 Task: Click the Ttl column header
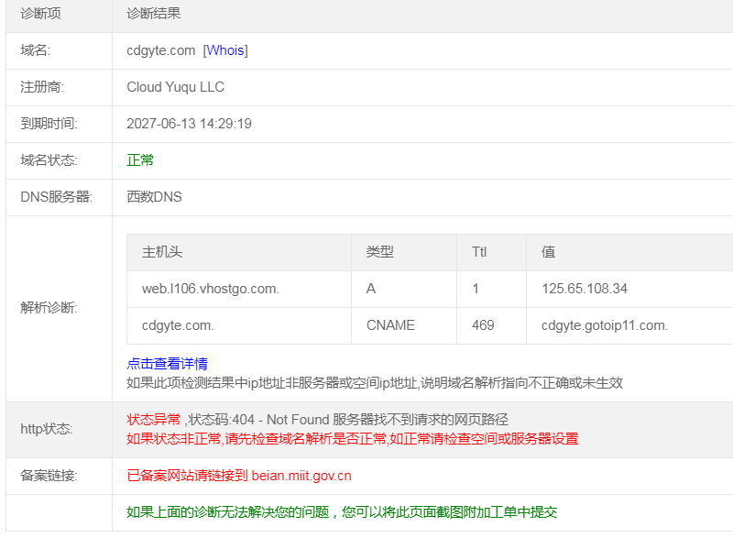coord(480,252)
